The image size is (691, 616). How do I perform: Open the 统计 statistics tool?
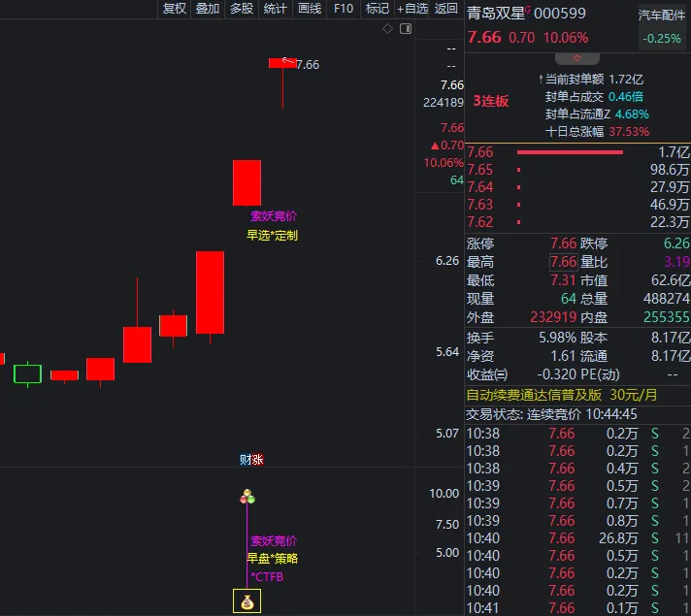pos(276,9)
